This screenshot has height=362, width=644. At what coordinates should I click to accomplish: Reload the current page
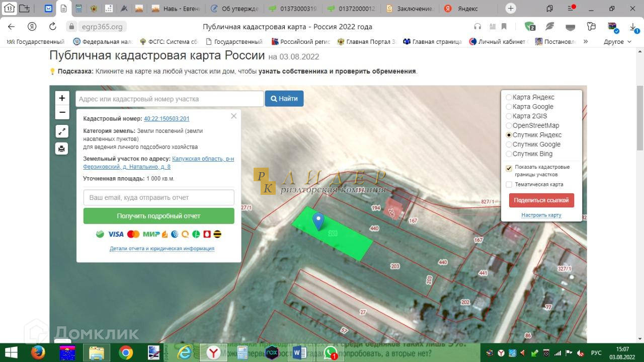pyautogui.click(x=52, y=27)
